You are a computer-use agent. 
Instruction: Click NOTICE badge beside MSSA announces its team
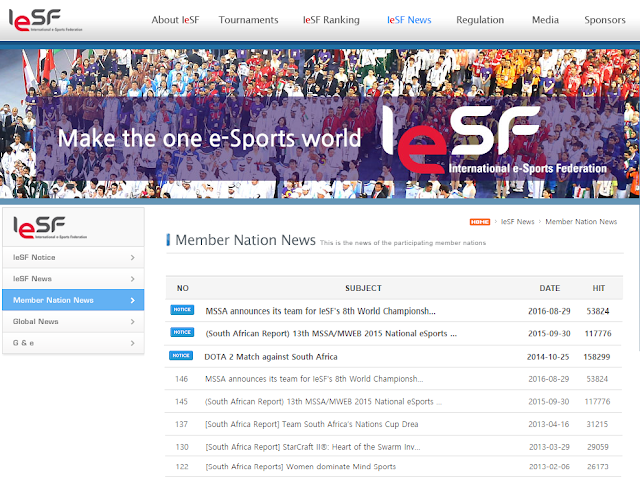[x=182, y=310]
